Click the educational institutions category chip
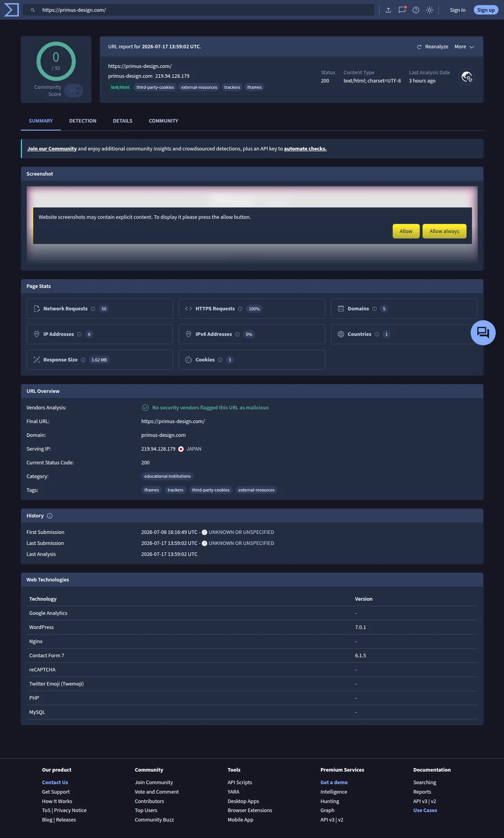Screen dimensions: 504x838 coord(167,477)
